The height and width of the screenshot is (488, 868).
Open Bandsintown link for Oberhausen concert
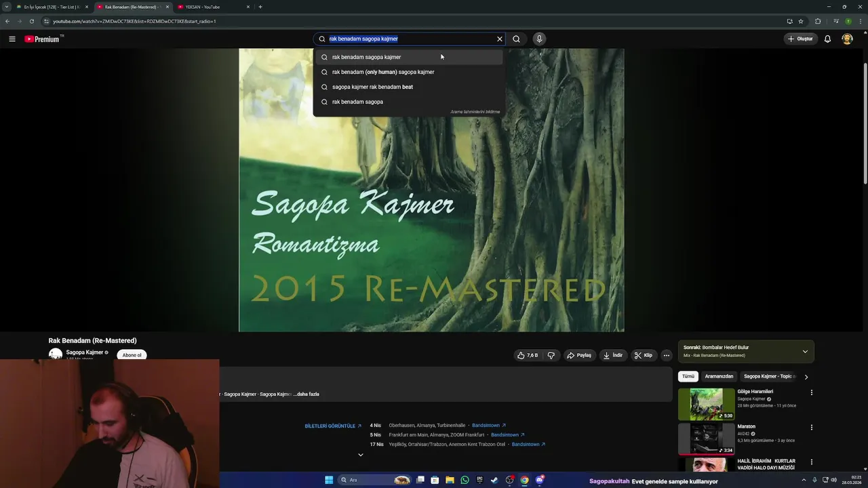(x=489, y=426)
